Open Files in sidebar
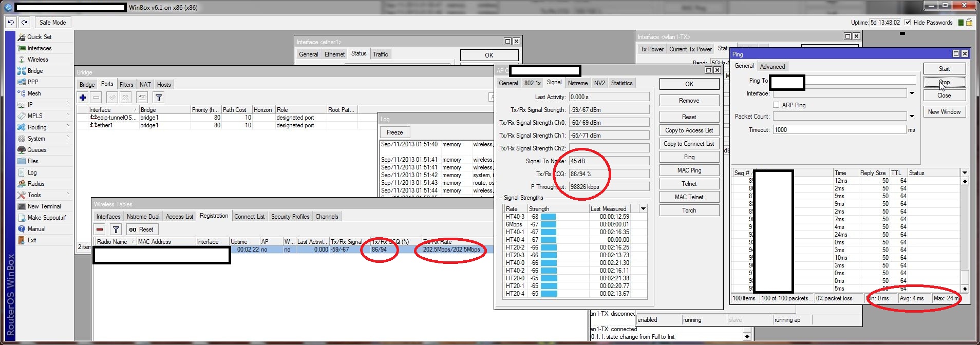 33,161
